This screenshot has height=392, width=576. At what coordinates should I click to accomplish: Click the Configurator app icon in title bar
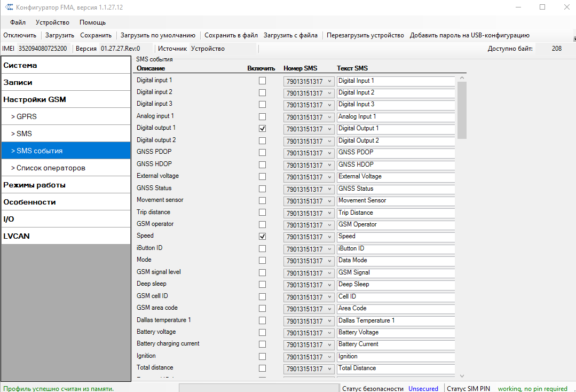point(9,7)
